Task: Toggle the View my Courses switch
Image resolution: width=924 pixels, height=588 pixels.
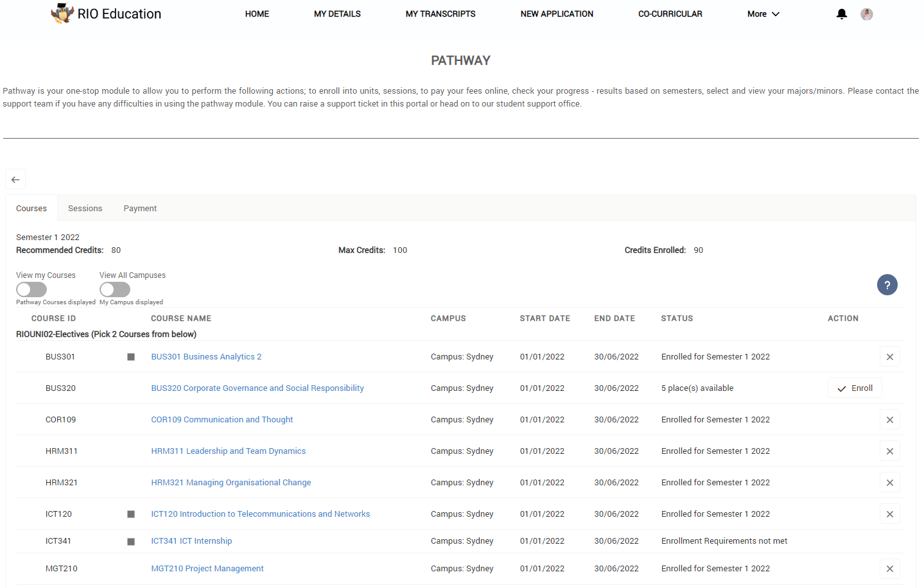Action: (x=31, y=290)
